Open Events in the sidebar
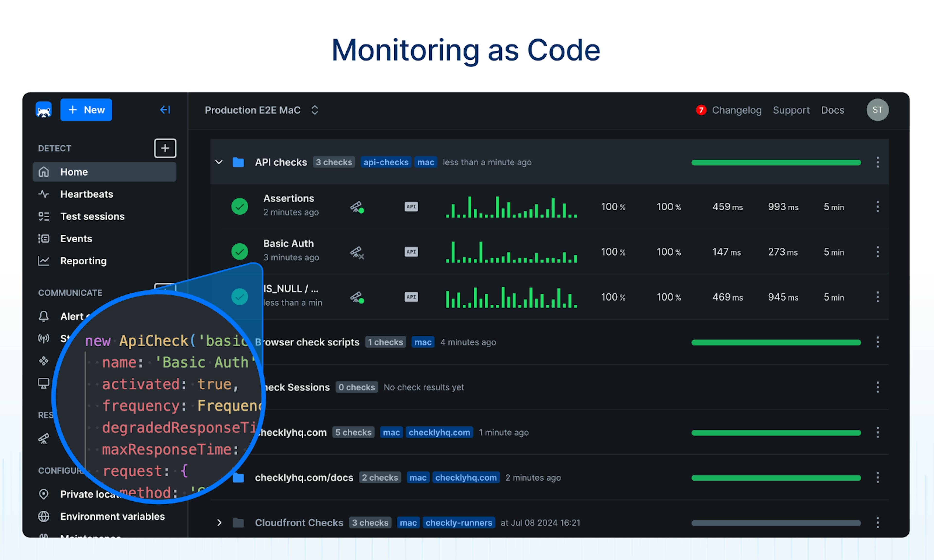Image resolution: width=934 pixels, height=560 pixels. click(76, 238)
